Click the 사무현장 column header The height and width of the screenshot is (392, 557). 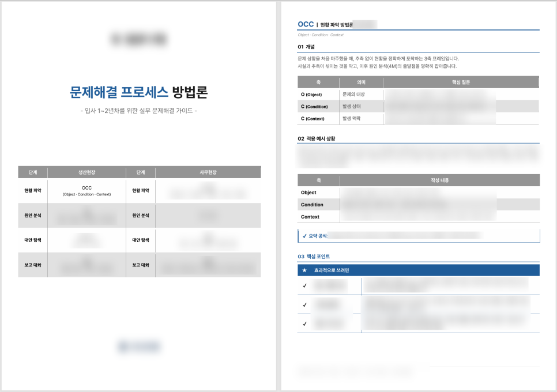(208, 172)
